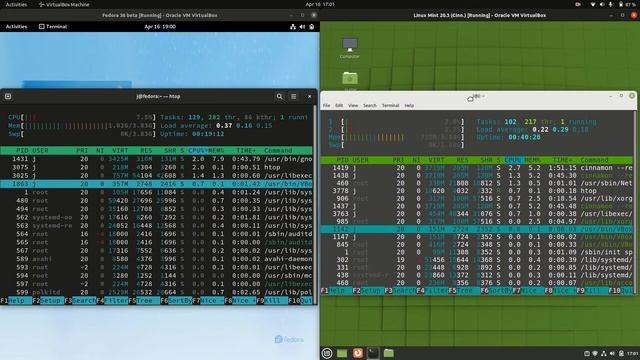Click the host clock Apr 16 17:01
Viewport: 640px width, 360px height.
(x=320, y=4)
